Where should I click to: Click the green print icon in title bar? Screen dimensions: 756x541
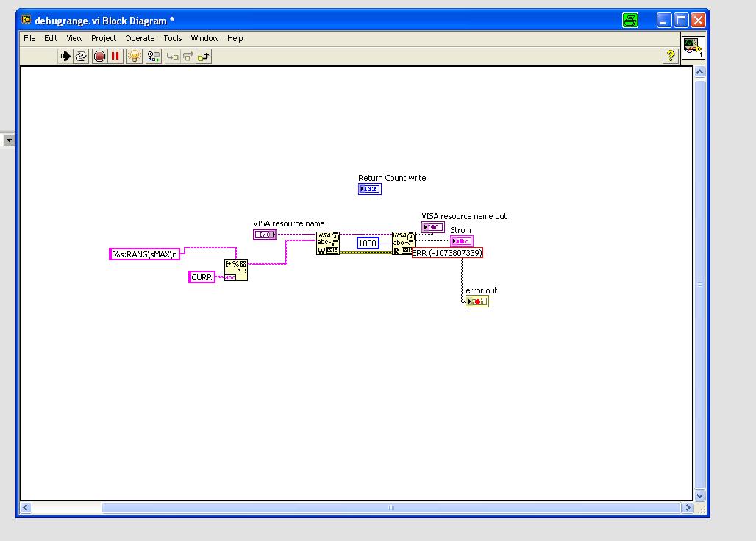(x=630, y=21)
